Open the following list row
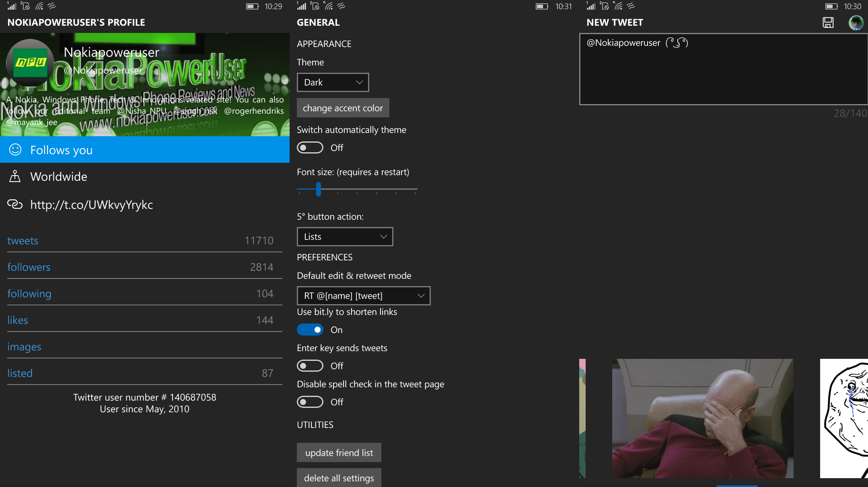This screenshot has width=868, height=487. (x=145, y=293)
